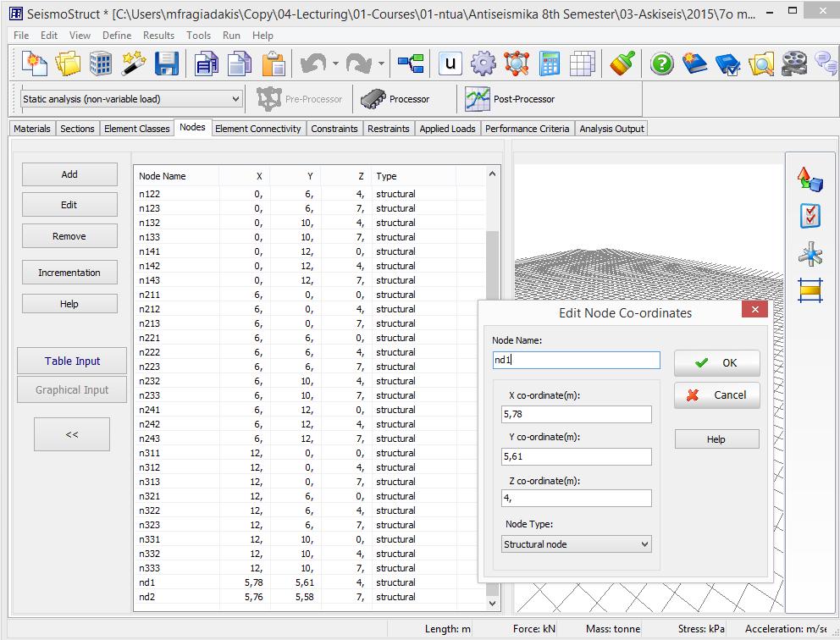Viewport: 840px width, 640px height.
Task: Switch to the Applied Loads tab
Action: pos(447,129)
